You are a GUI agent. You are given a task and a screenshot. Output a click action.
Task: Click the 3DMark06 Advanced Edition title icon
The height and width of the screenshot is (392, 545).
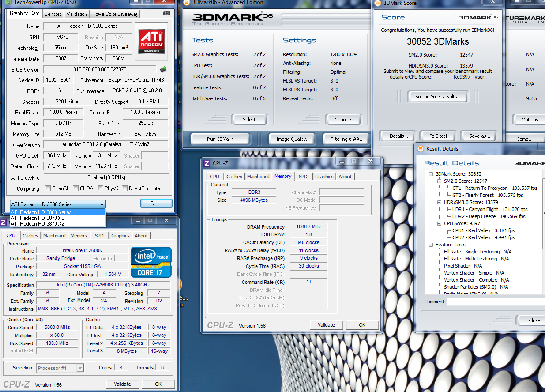tap(187, 3)
